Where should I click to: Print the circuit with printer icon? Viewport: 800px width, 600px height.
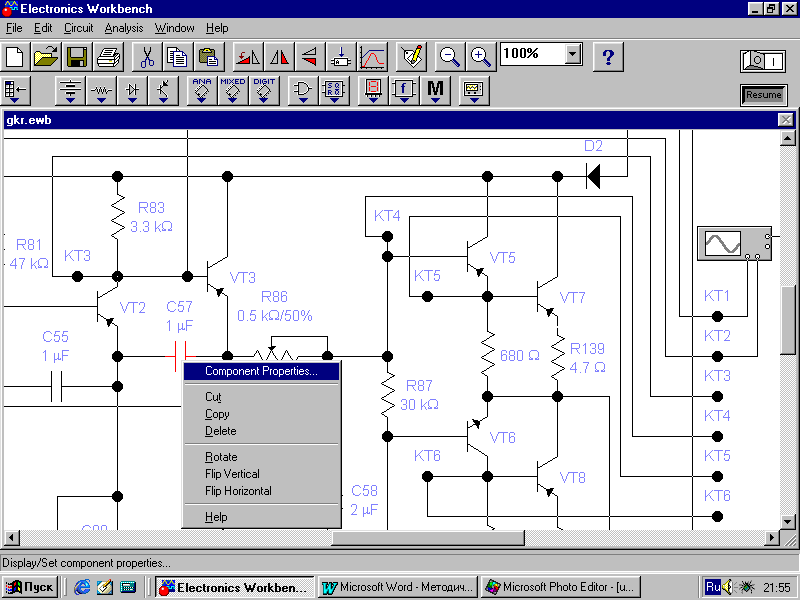108,57
